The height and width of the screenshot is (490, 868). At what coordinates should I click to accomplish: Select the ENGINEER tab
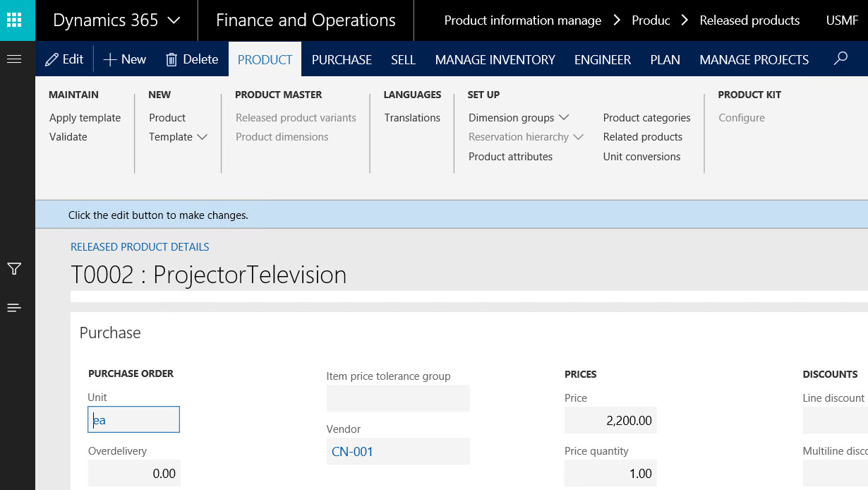tap(602, 60)
